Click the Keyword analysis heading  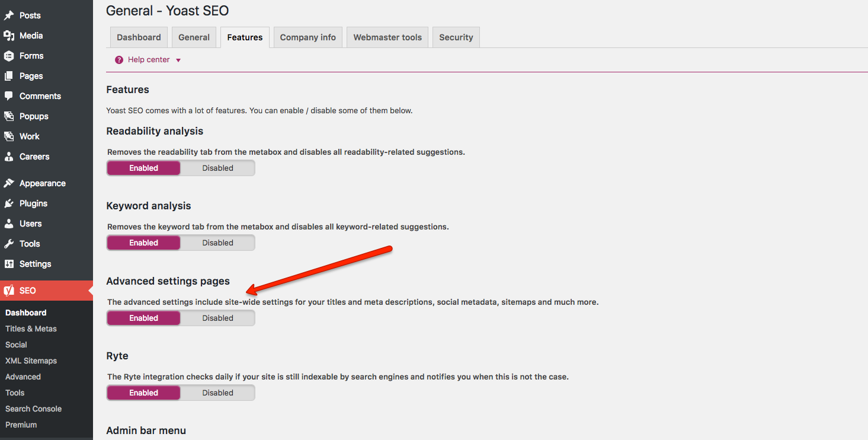coord(149,206)
